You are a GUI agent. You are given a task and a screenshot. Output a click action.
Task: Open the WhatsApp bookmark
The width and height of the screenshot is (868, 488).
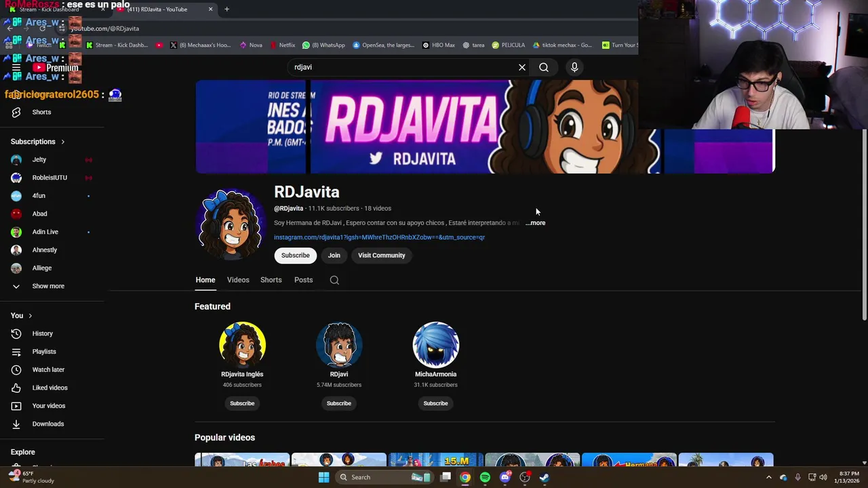pyautogui.click(x=324, y=45)
